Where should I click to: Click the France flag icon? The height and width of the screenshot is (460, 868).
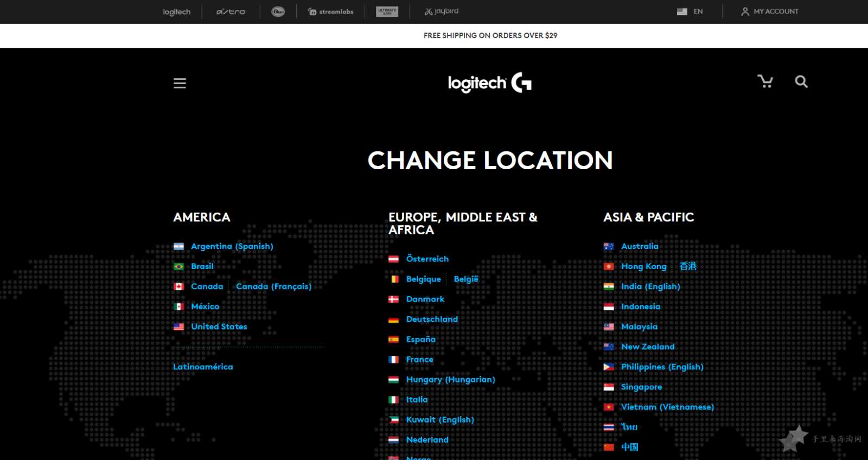click(394, 360)
